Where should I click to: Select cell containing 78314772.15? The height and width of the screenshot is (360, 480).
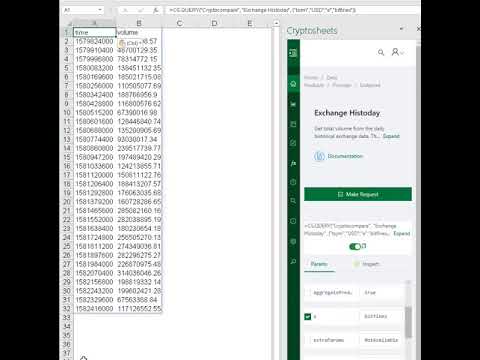[x=139, y=59]
